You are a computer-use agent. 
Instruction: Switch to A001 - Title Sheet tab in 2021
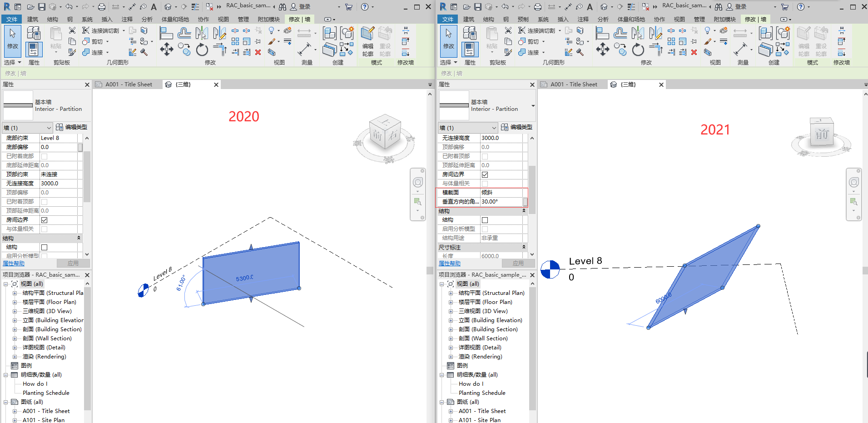[574, 85]
